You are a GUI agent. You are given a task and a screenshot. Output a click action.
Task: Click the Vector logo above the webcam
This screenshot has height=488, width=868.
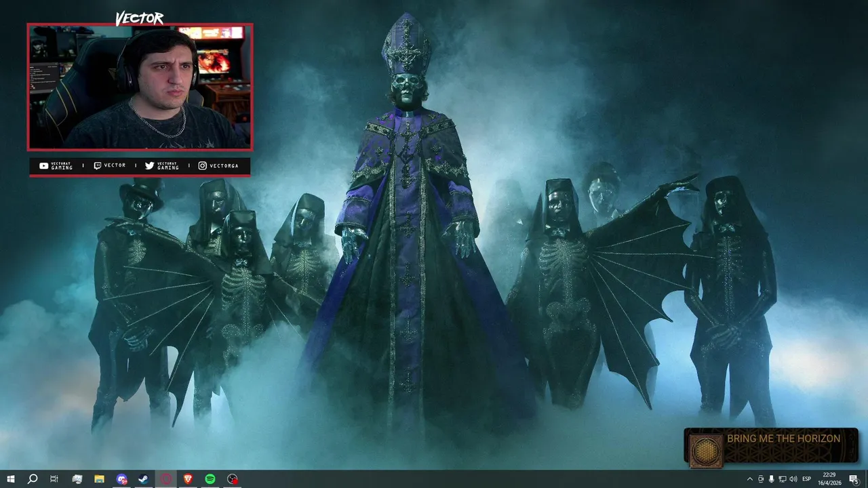(139, 18)
